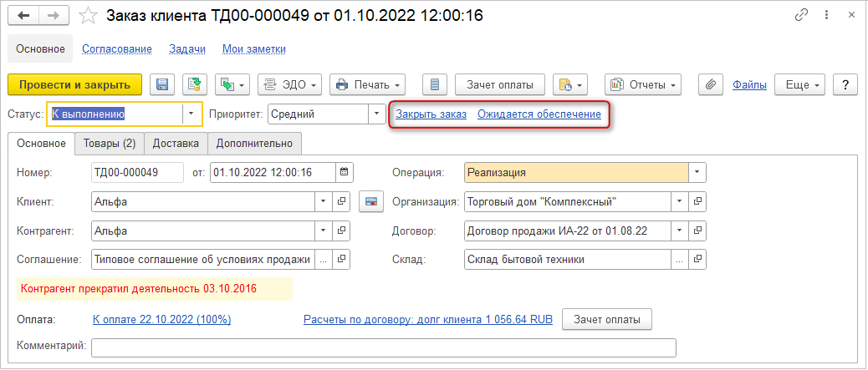Choose Соглашение with the ellipsis button

point(324,259)
